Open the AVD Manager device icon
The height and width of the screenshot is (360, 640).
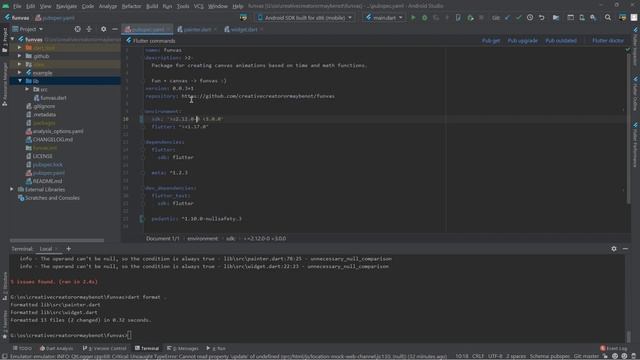(x=582, y=18)
